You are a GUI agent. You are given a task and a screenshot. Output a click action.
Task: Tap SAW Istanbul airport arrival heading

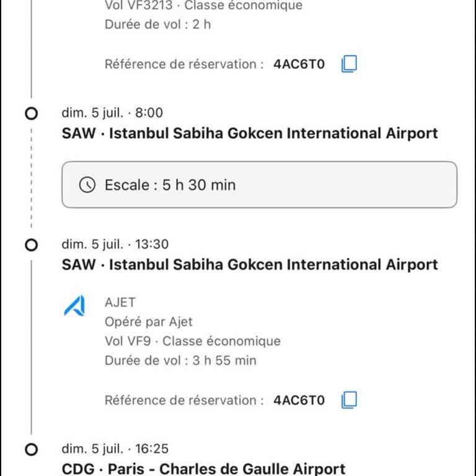pos(250,133)
